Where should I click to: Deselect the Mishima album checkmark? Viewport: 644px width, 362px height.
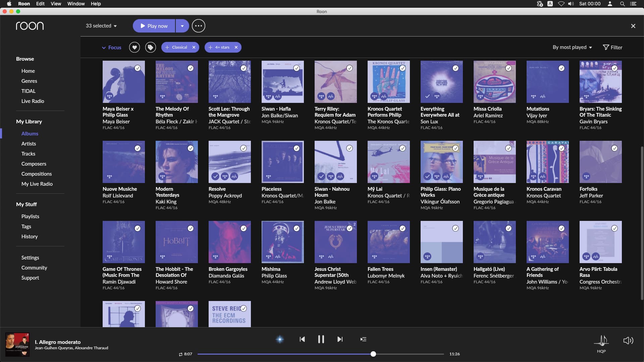coord(297,228)
